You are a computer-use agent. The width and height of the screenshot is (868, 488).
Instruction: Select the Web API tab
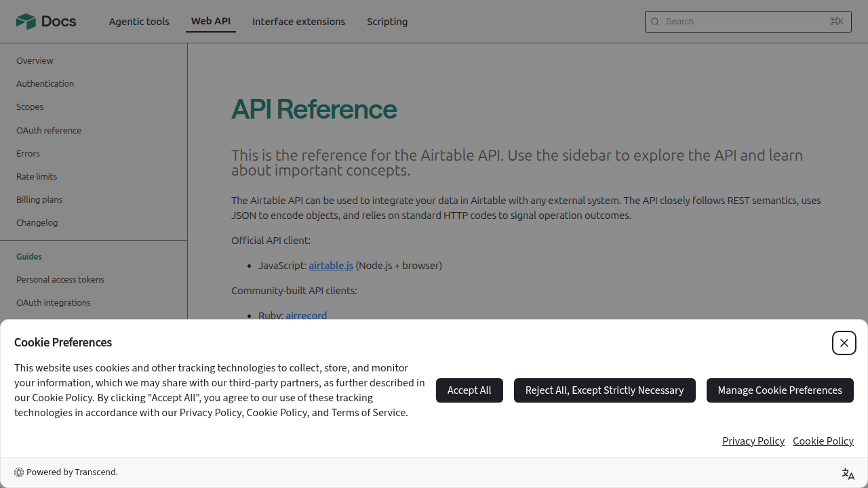pos(211,21)
